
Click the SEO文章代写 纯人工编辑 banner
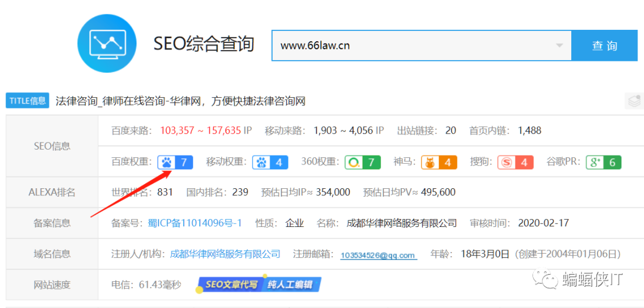pyautogui.click(x=259, y=284)
